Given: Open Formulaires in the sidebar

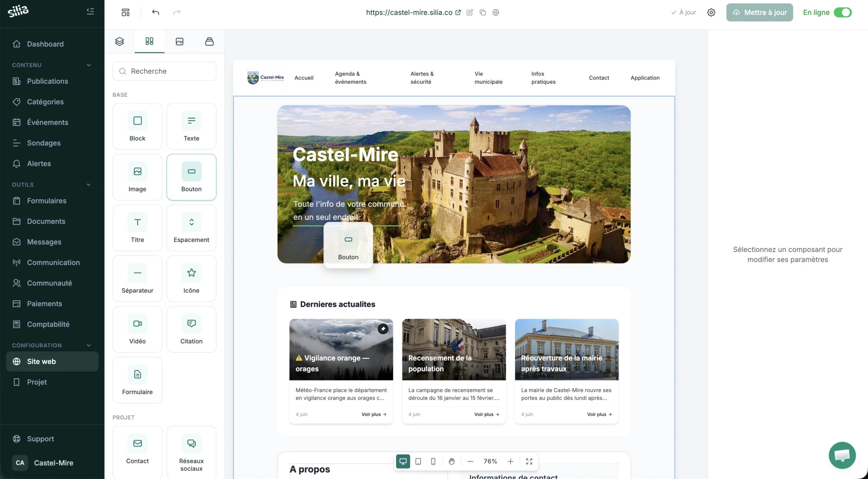Looking at the screenshot, I should click(52, 201).
